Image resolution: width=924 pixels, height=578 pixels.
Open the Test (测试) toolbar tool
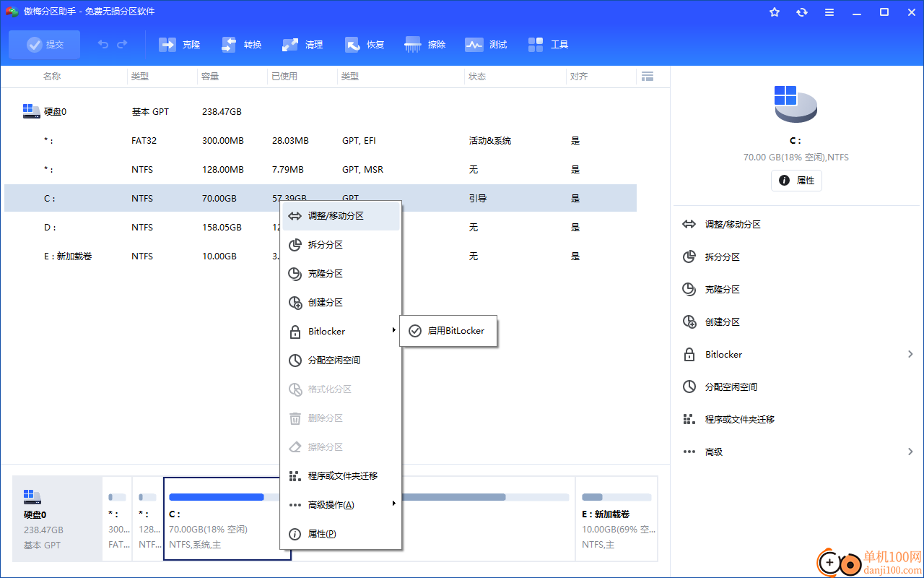[x=487, y=45]
